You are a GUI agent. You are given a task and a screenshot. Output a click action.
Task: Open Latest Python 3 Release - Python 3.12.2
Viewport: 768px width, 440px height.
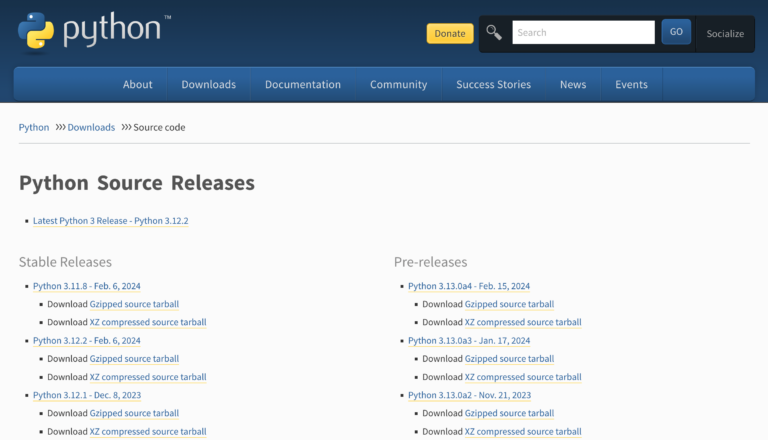click(111, 221)
